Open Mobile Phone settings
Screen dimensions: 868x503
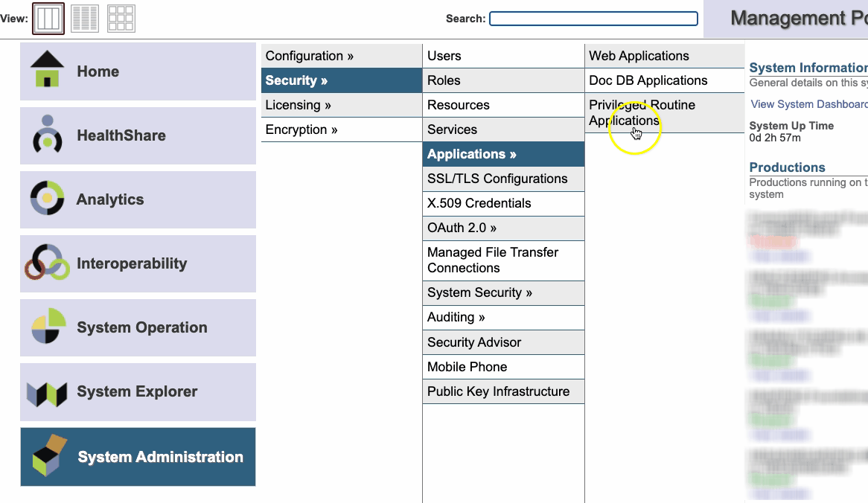504,367
